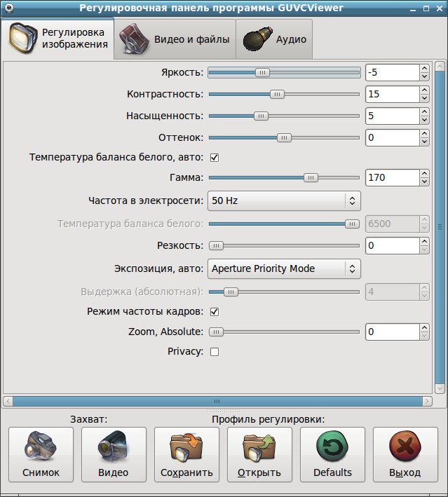Click the Насыщенность value field showing 5

393,116
